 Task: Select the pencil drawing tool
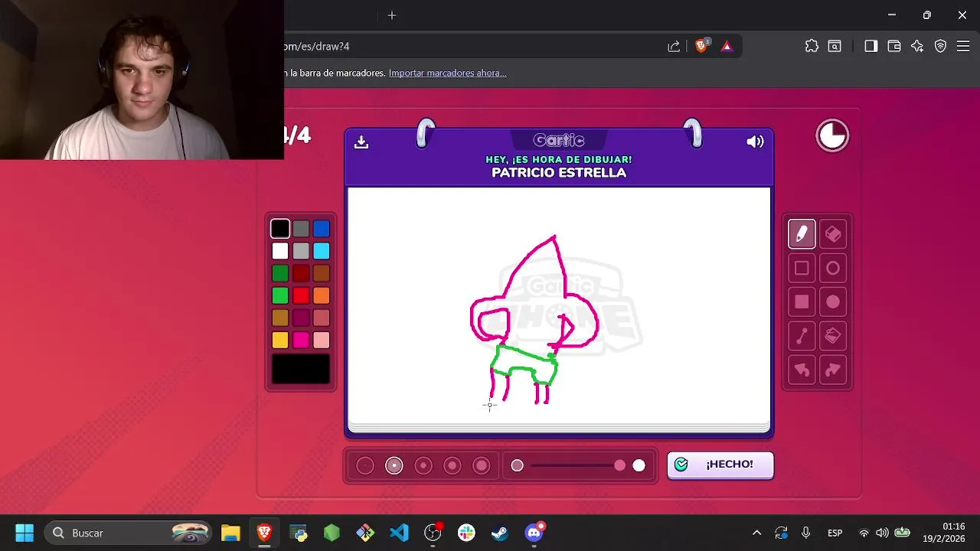pyautogui.click(x=802, y=234)
